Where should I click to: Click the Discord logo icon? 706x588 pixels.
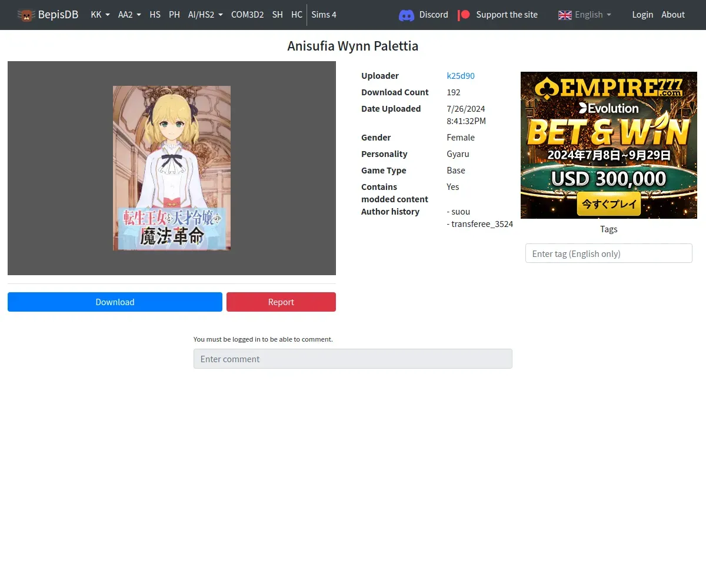point(407,15)
